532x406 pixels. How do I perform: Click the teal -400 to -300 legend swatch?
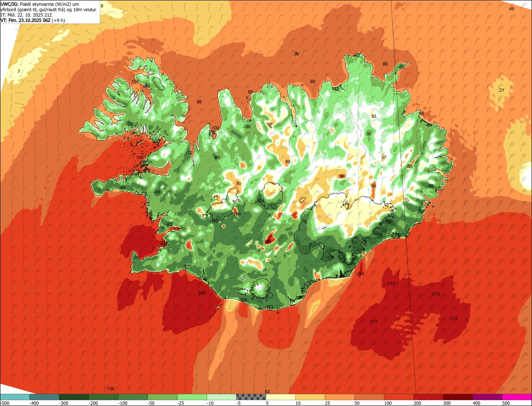pyautogui.click(x=44, y=397)
